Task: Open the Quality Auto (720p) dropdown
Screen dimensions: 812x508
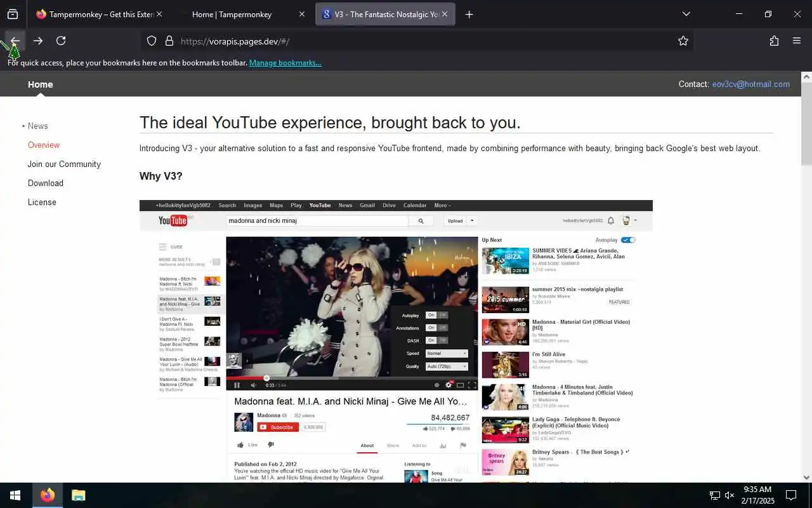Action: pyautogui.click(x=447, y=366)
